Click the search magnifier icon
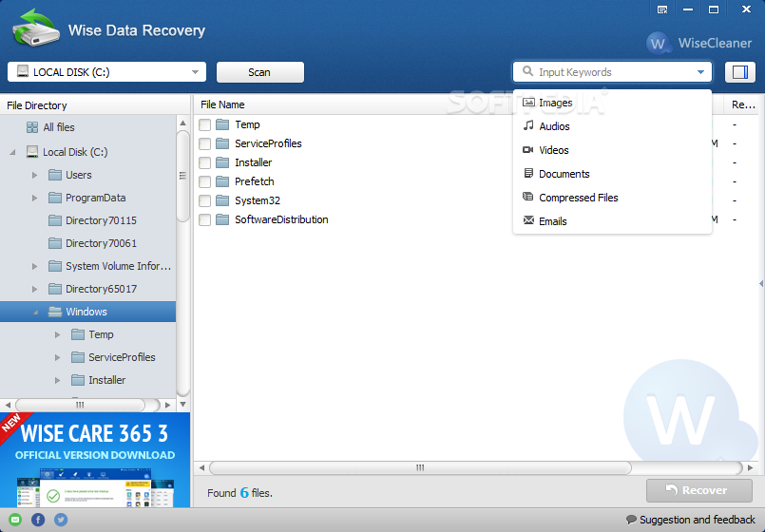This screenshot has height=532, width=765. point(527,71)
